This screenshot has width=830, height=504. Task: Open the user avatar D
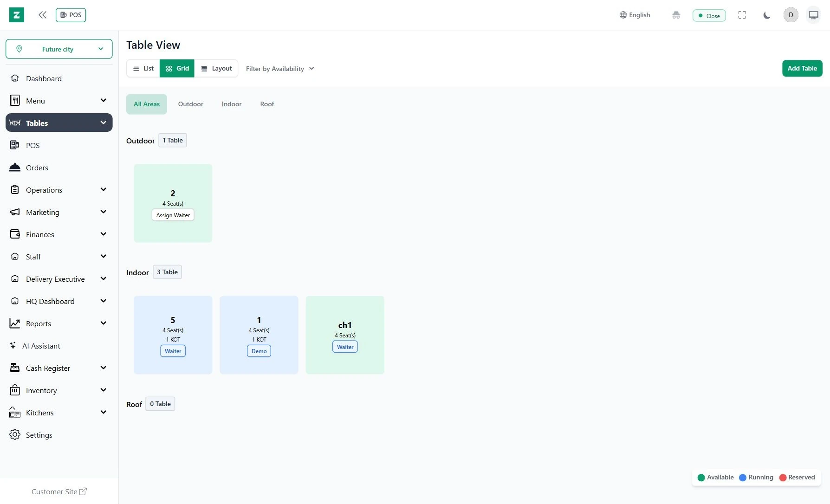(x=791, y=15)
